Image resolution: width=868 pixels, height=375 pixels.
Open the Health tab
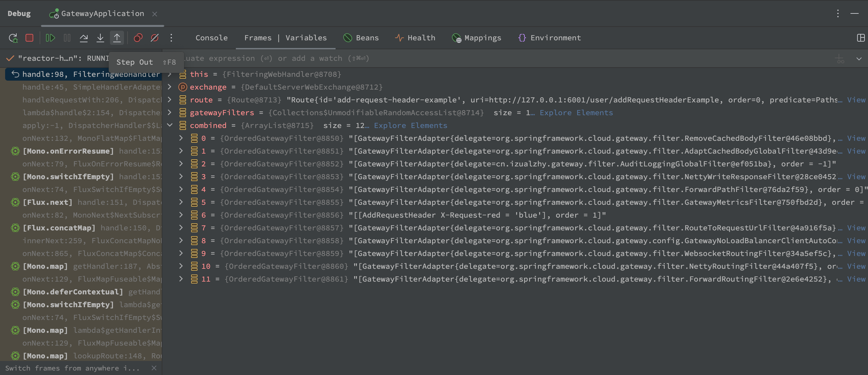[x=415, y=38]
